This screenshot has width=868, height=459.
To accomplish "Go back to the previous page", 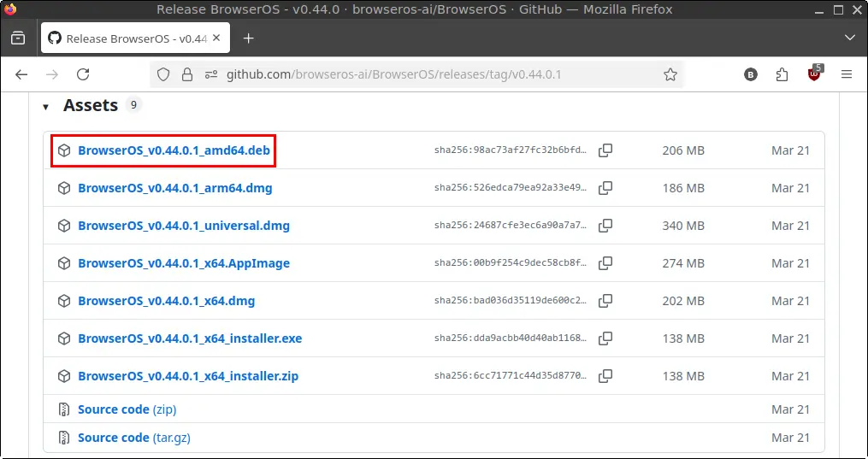I will 21,74.
